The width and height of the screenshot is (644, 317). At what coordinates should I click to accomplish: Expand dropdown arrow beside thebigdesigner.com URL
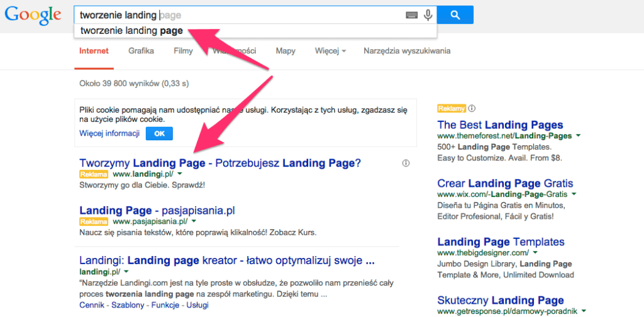click(535, 252)
